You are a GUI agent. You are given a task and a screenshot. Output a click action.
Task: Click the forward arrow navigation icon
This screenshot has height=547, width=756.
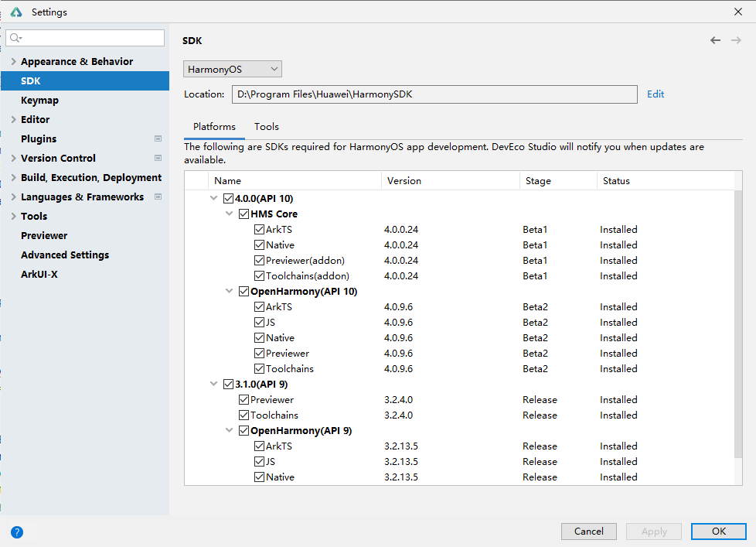coord(736,40)
